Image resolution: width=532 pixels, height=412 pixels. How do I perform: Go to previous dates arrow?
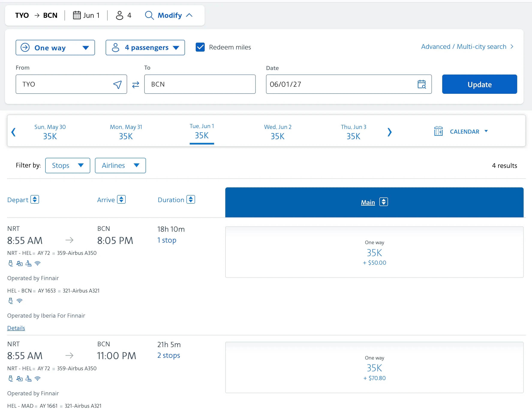[x=14, y=132]
